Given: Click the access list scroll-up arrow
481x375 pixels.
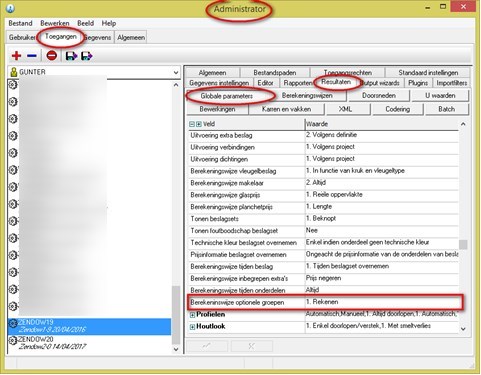Looking at the screenshot, I should coord(176,85).
